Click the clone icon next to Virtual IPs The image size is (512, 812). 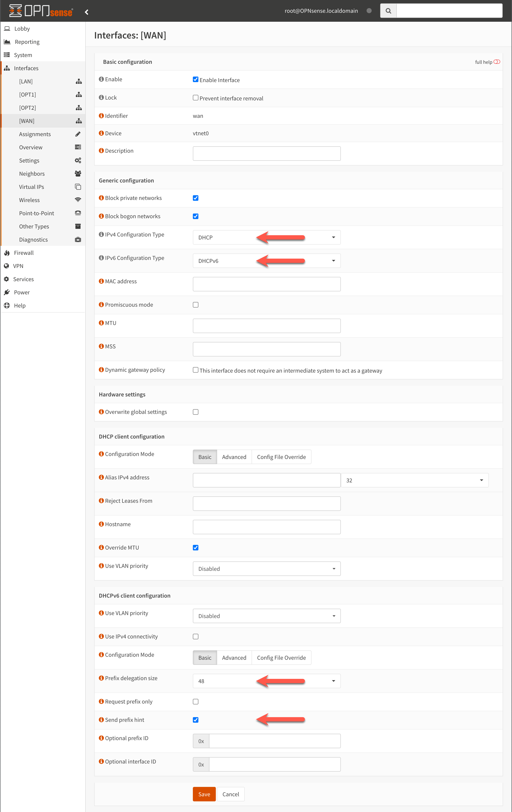(x=78, y=187)
